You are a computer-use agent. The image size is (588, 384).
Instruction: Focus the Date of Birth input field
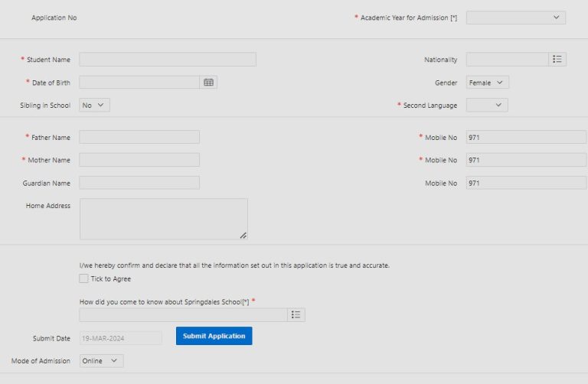point(139,83)
